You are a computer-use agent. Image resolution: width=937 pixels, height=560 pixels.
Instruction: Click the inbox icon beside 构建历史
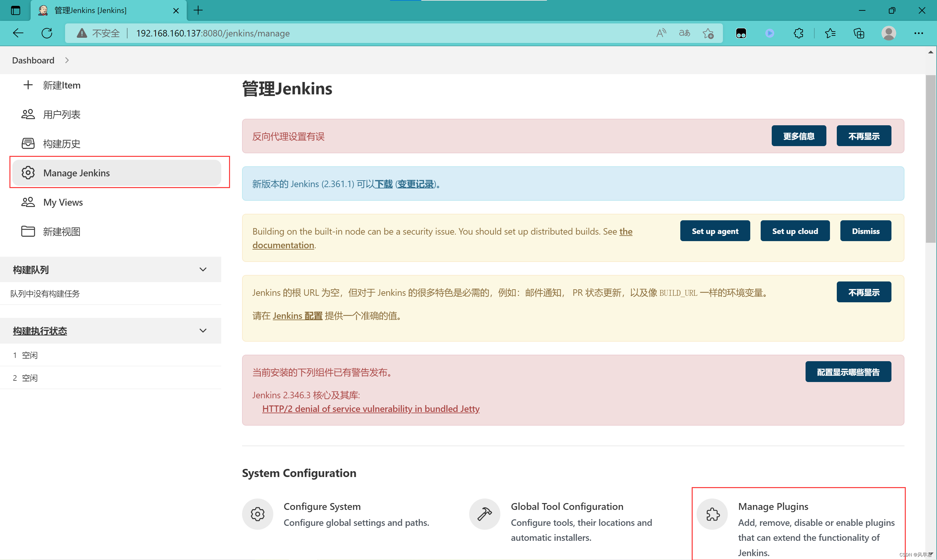pyautogui.click(x=28, y=143)
